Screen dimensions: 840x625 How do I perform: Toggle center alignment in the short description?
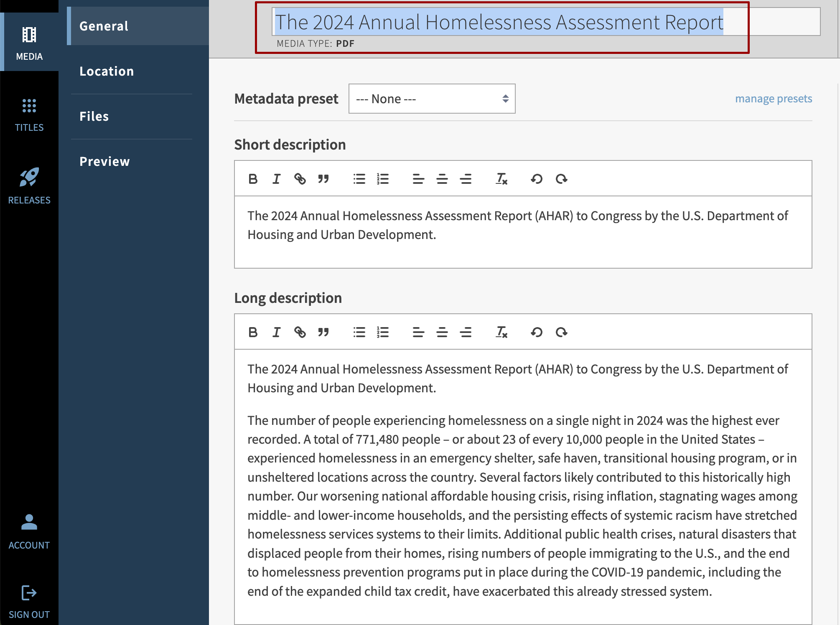[442, 179]
